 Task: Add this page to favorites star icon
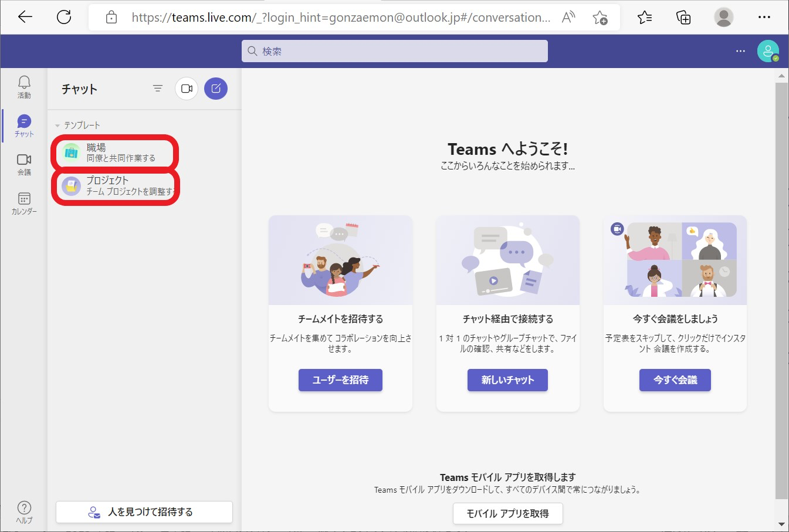[x=600, y=18]
